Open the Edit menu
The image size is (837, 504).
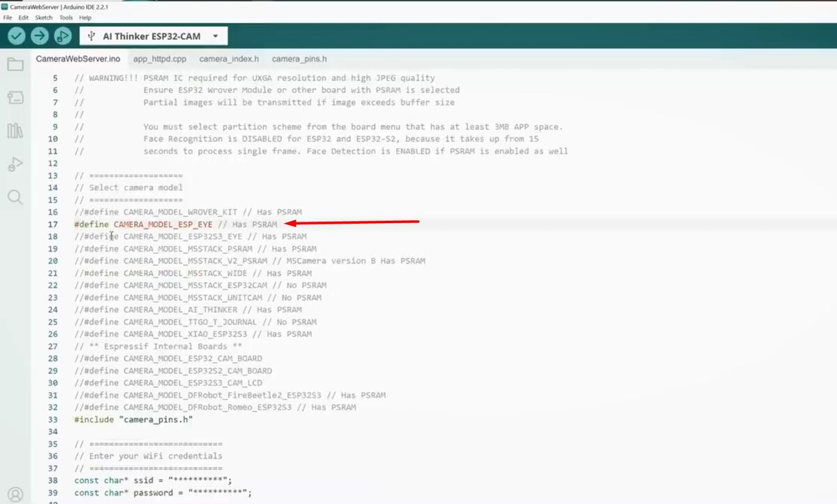coord(24,17)
